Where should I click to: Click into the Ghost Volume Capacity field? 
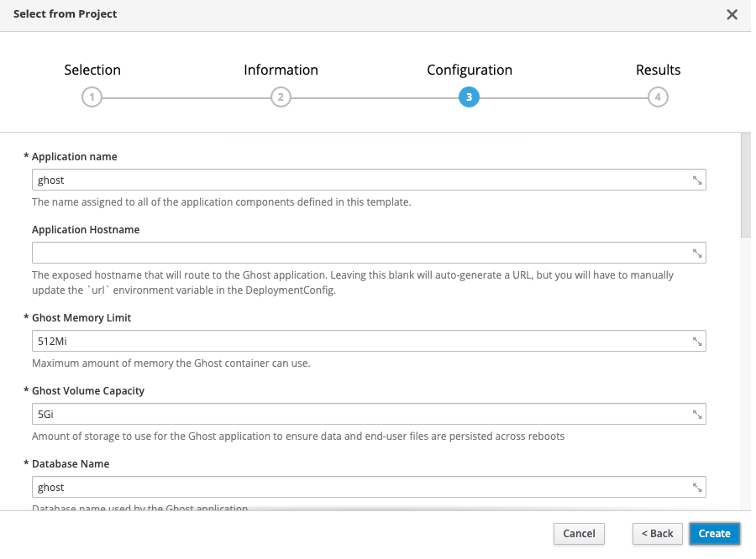(x=361, y=414)
